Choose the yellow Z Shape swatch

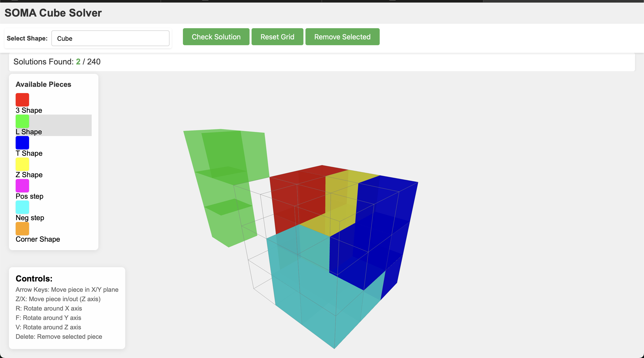tap(22, 164)
